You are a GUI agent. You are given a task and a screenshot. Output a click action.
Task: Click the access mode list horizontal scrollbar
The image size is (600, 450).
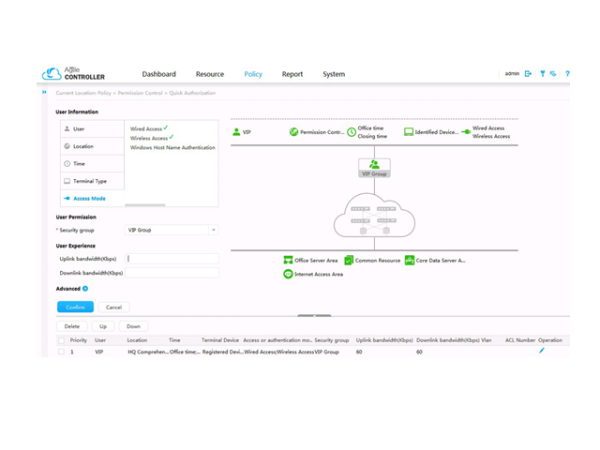point(145,205)
